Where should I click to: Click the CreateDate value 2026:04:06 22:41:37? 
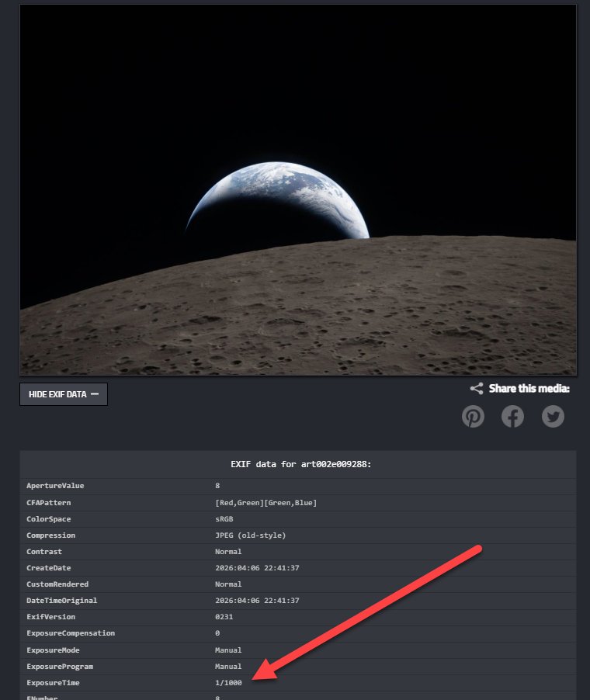[x=257, y=568]
